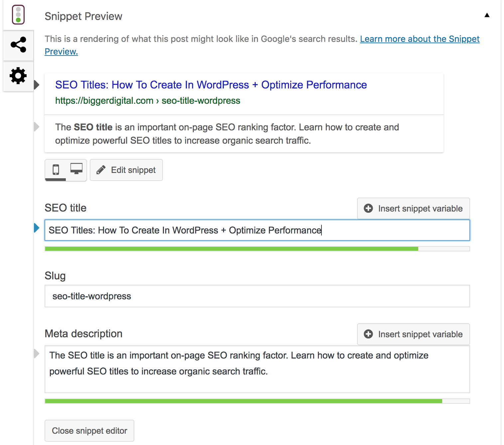Click the Edit snippet pencil button
Image resolution: width=504 pixels, height=445 pixels.
click(x=126, y=170)
